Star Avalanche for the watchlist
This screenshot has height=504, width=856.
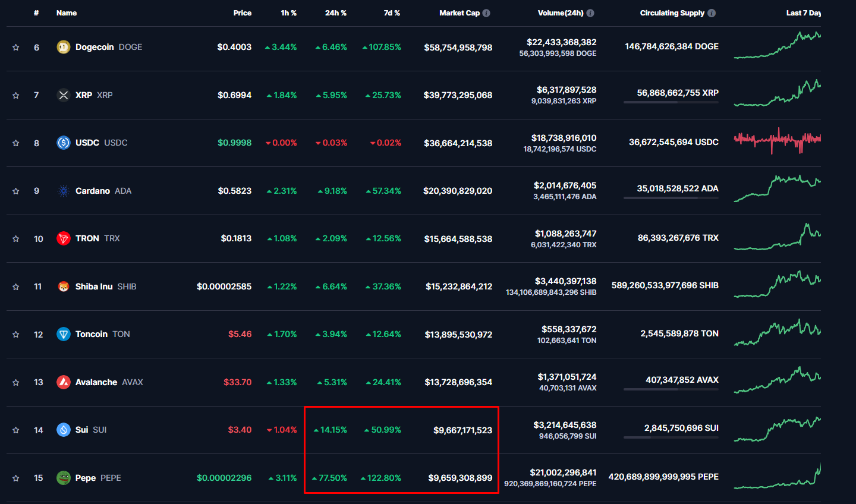[16, 382]
